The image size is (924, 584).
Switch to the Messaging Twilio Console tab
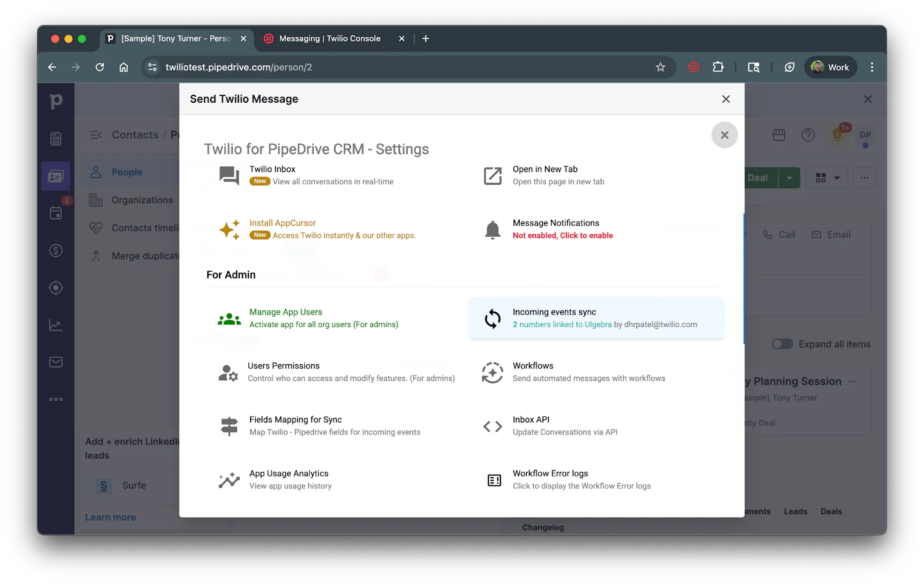tap(329, 38)
